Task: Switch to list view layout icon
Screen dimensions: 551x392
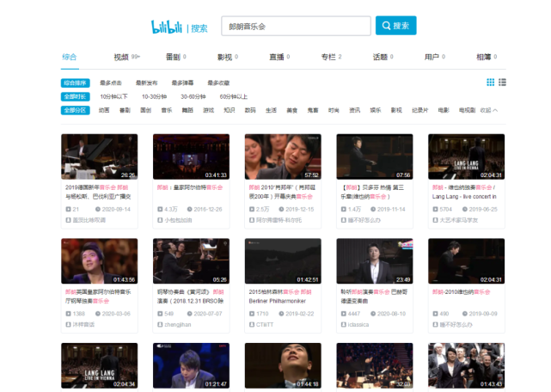Action: click(502, 83)
